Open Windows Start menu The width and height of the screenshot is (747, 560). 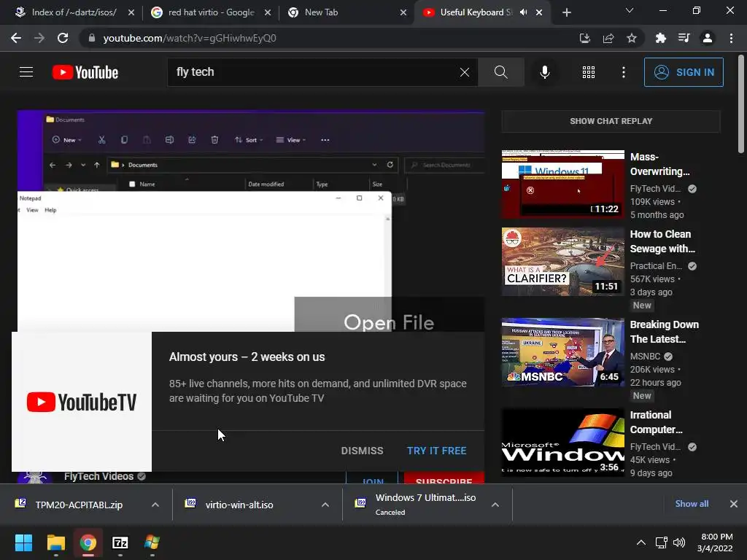pos(23,542)
